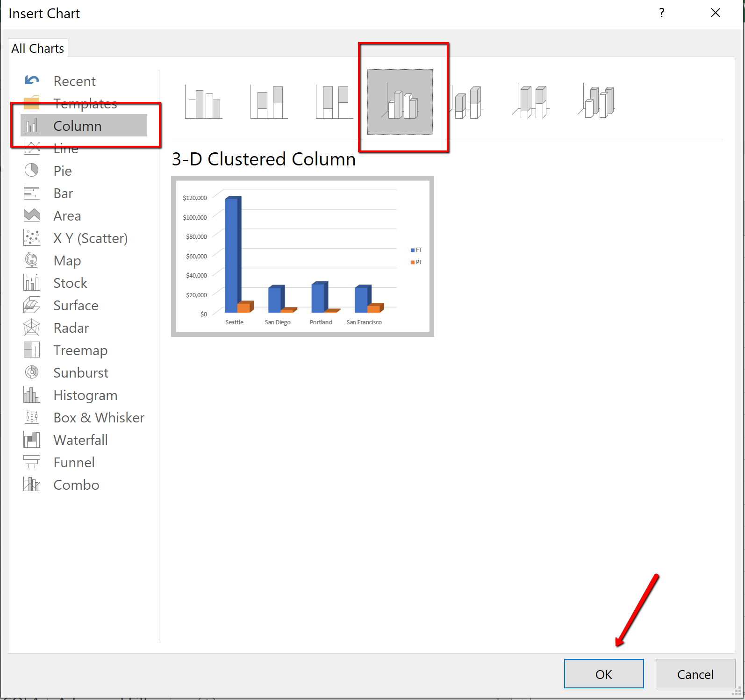The image size is (745, 700).
Task: Click the Funnel chart icon
Action: [x=32, y=462]
